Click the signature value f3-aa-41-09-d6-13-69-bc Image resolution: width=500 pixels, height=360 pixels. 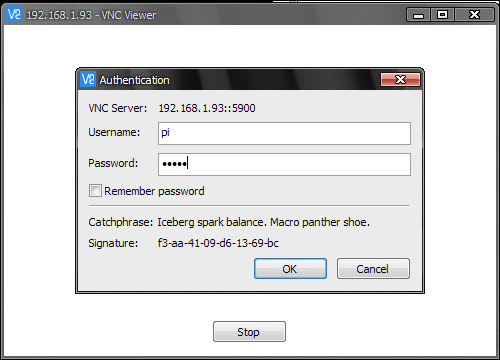[x=218, y=243]
